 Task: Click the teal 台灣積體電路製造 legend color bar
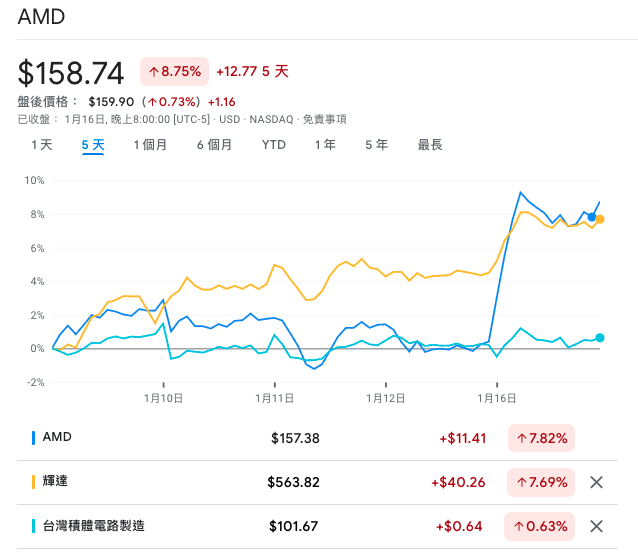click(33, 526)
